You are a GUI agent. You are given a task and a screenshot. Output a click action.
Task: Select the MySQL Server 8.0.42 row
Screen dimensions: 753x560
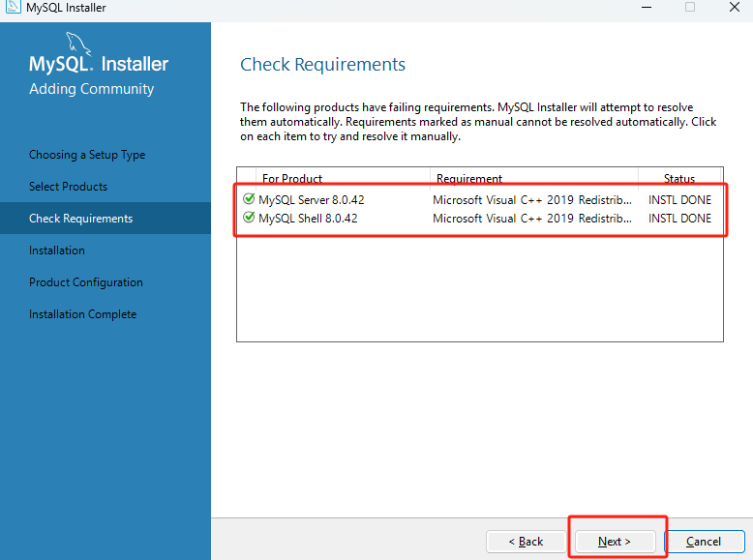click(480, 199)
